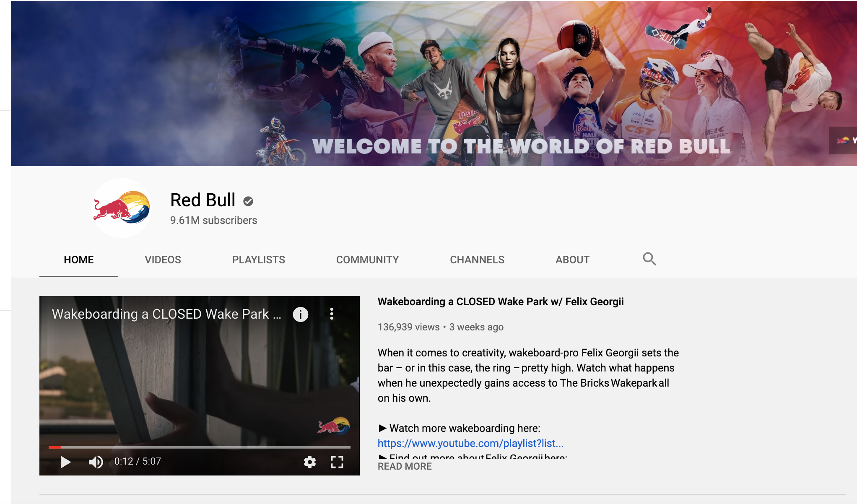Click the 0:12 / 5:07 time display
The height and width of the screenshot is (504, 857).
click(x=138, y=461)
